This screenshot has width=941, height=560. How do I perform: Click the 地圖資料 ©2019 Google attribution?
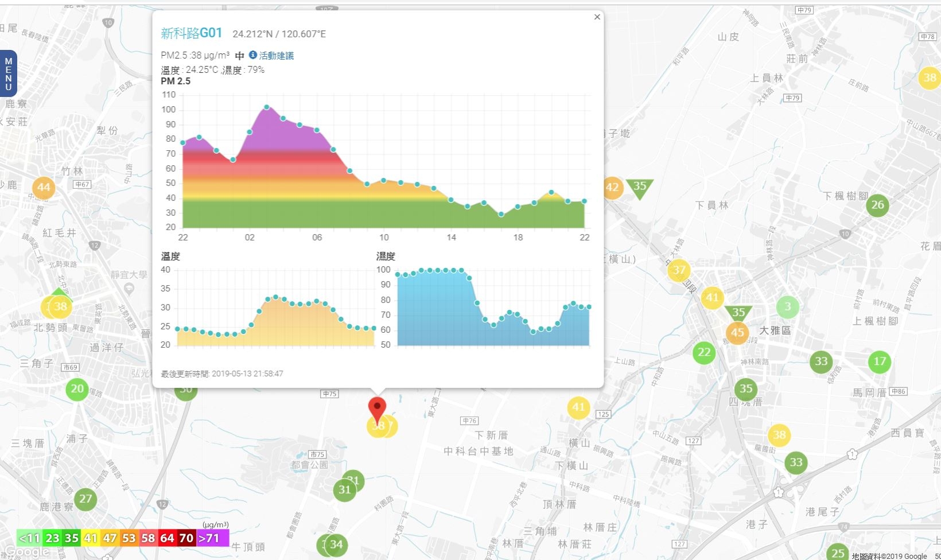889,556
